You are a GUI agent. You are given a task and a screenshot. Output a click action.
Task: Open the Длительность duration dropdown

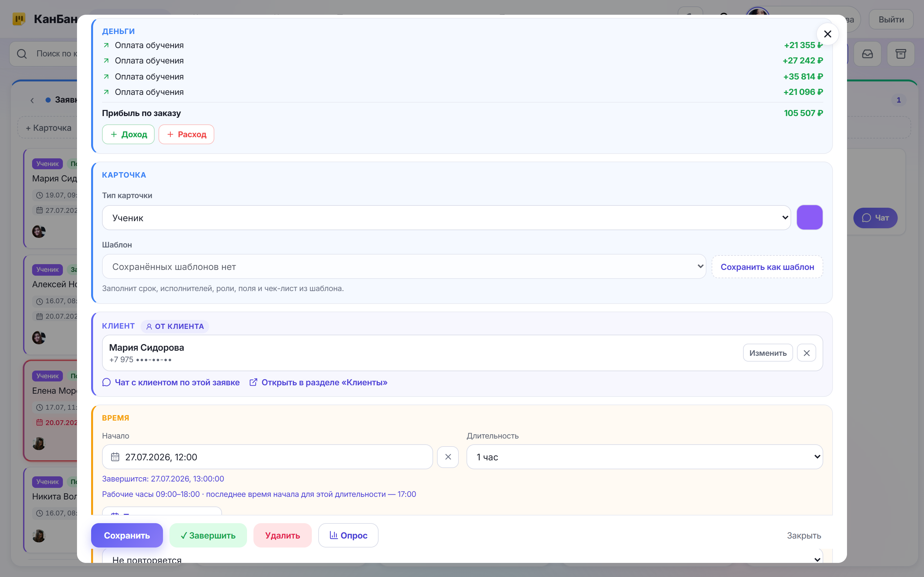tap(645, 457)
